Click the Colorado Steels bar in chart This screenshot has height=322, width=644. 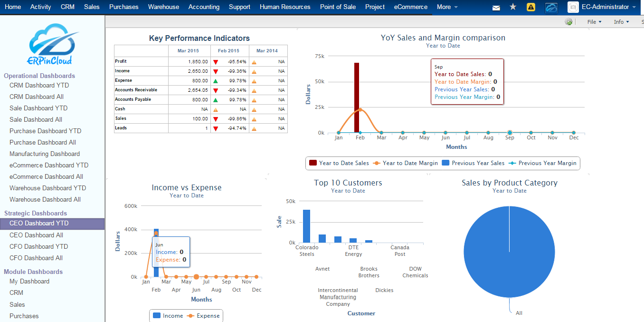(x=306, y=226)
